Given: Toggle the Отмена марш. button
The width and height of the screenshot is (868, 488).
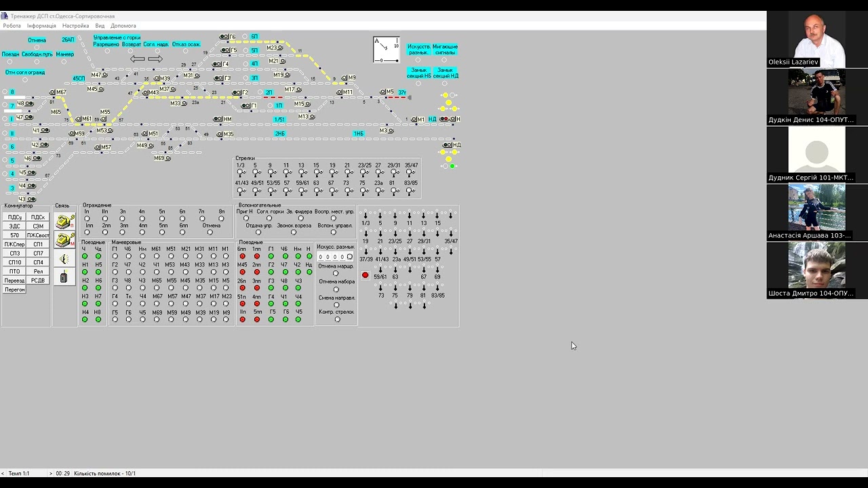Looking at the screenshot, I should pos(336,274).
